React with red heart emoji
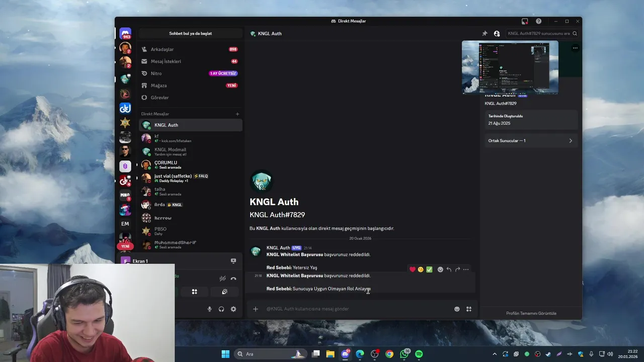The width and height of the screenshot is (644, 362). (x=413, y=269)
